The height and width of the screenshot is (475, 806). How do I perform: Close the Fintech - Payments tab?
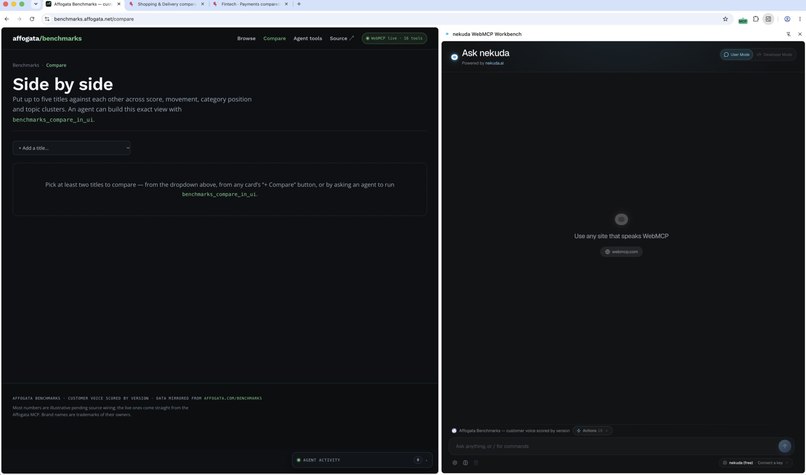(286, 4)
